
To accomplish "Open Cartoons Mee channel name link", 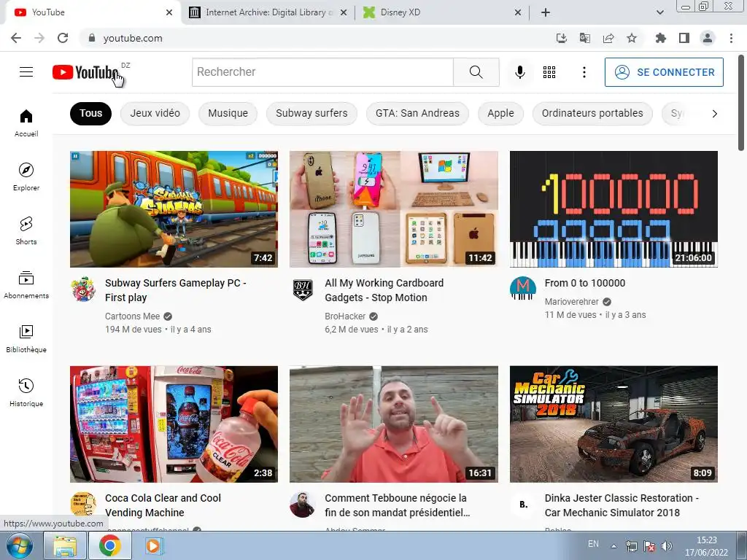I will pyautogui.click(x=133, y=316).
